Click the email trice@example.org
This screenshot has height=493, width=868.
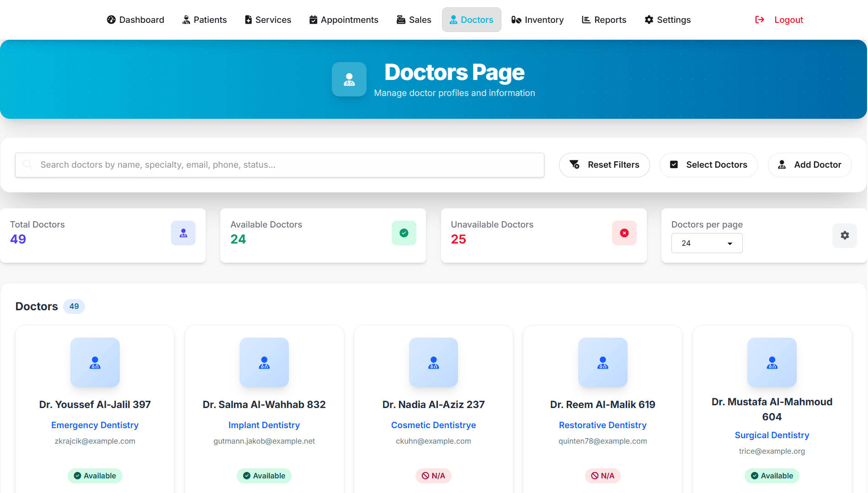(x=772, y=451)
